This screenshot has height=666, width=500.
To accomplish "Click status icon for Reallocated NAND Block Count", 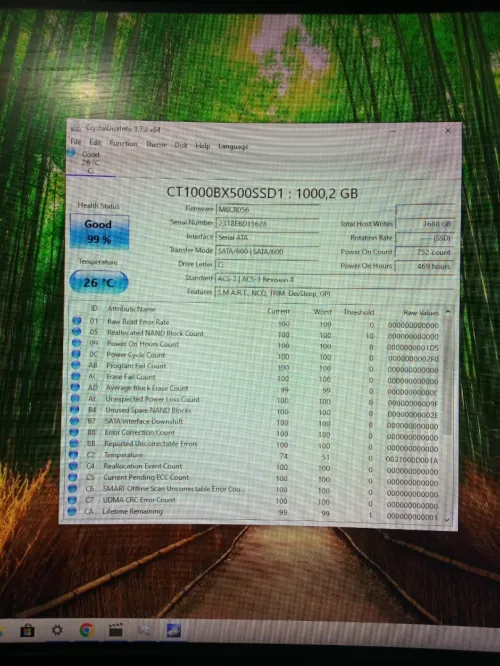I will click(76, 332).
